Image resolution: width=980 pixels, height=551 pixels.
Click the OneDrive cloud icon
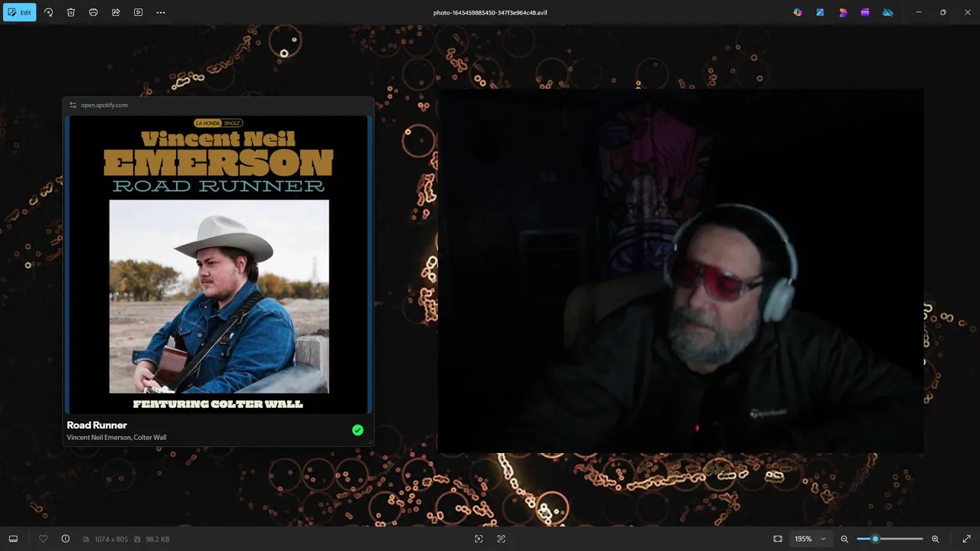[x=888, y=12]
